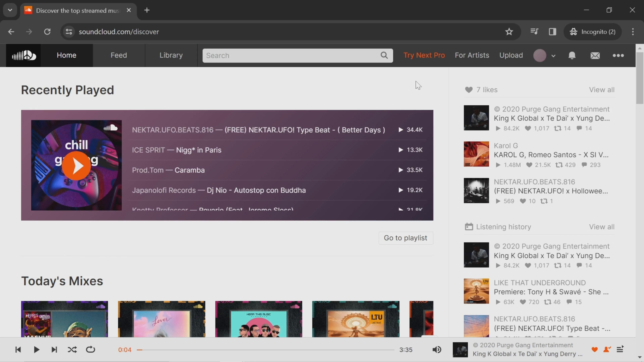The width and height of the screenshot is (644, 362).
Task: Switch to the Feed tab
Action: coord(119,55)
